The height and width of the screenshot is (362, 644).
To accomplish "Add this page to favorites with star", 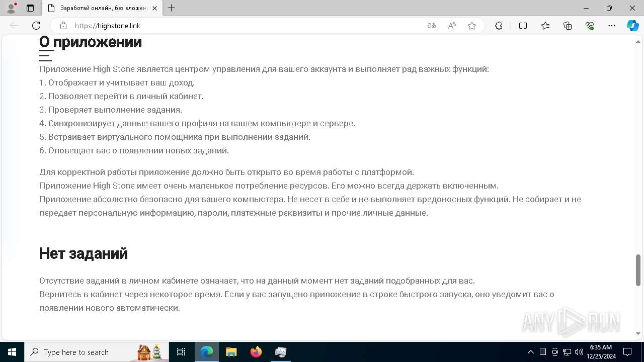I will pos(472,26).
